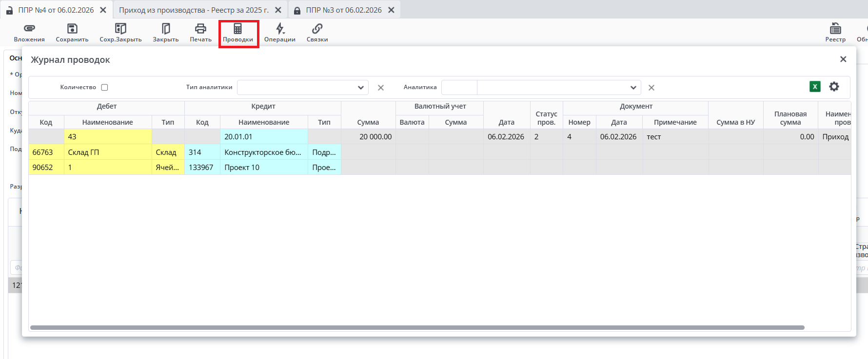This screenshot has width=868, height=359.
Task: Click the Сохранить save icon
Action: coord(72,29)
